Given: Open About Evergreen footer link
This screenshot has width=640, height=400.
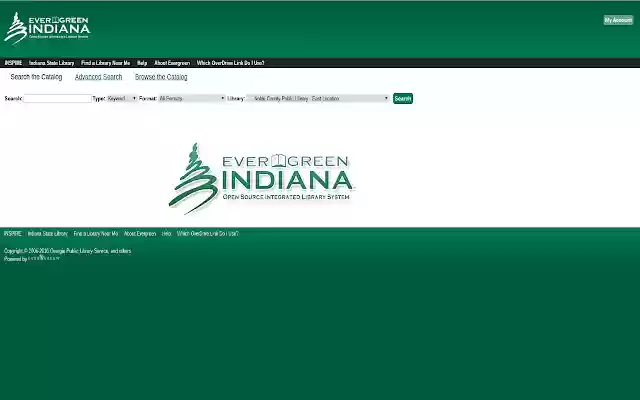Looking at the screenshot, I should (x=140, y=233).
